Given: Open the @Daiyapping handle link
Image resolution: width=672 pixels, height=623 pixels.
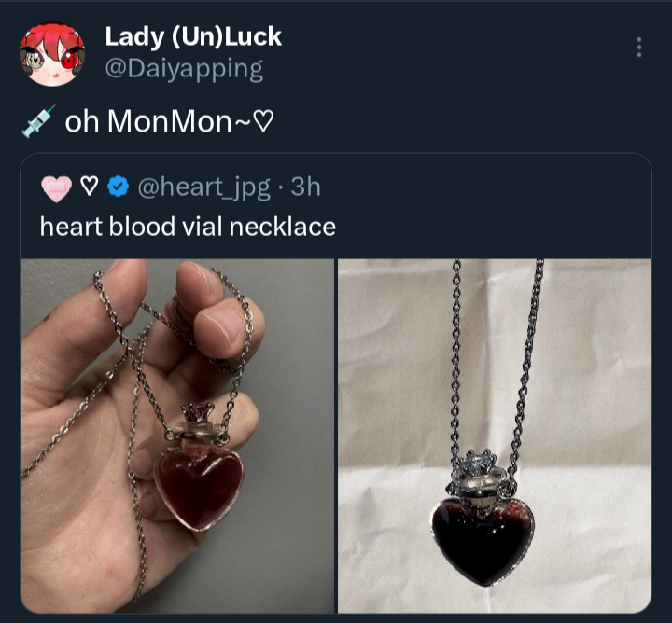Looking at the screenshot, I should coord(184,68).
